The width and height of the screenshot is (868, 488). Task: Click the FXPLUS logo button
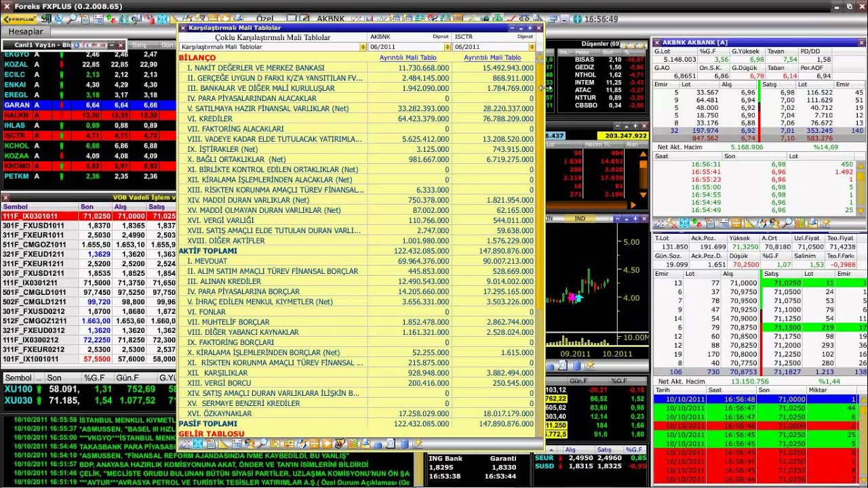[x=19, y=20]
